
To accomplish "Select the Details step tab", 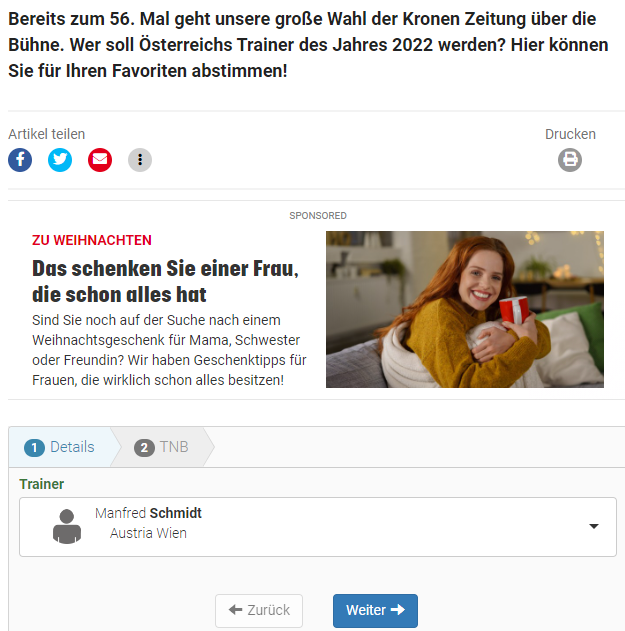I will [60, 447].
